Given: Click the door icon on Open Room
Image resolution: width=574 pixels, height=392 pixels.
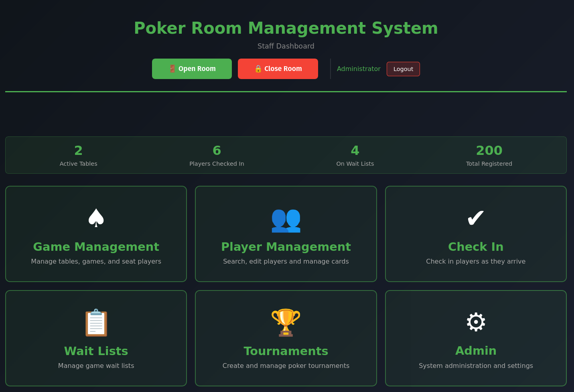Looking at the screenshot, I should click(x=172, y=69).
